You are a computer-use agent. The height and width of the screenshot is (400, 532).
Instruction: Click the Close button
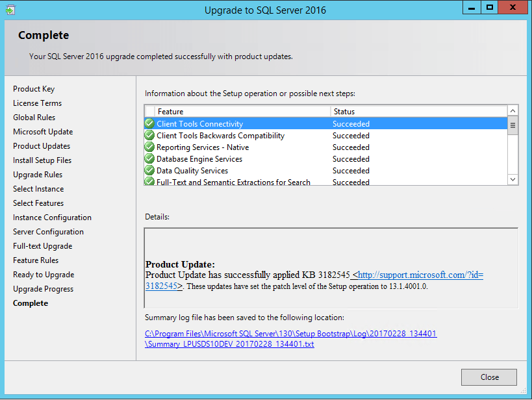click(488, 377)
